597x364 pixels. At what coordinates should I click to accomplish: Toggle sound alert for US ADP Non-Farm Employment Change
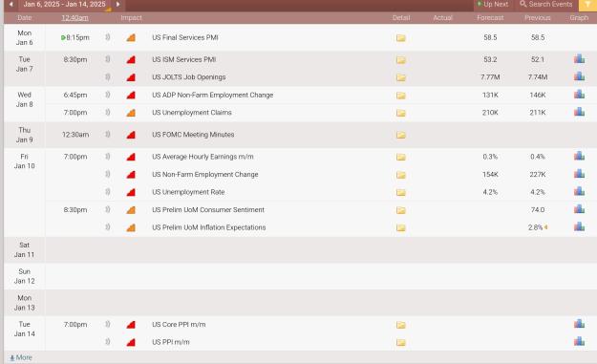point(108,95)
